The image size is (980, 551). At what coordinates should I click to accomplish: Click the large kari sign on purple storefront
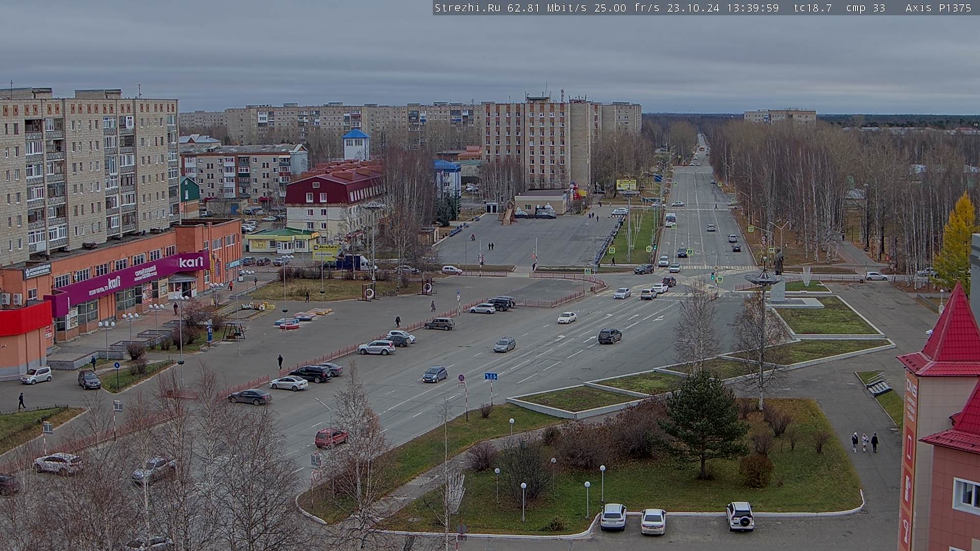pyautogui.click(x=191, y=262)
